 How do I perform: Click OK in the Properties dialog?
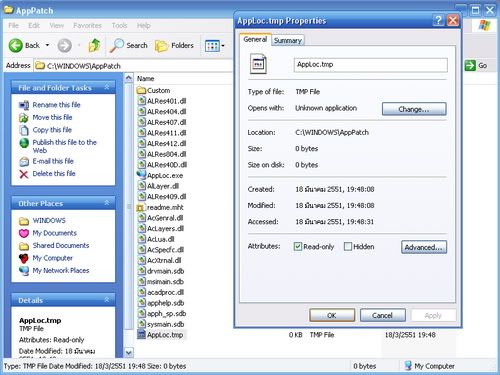(332, 315)
